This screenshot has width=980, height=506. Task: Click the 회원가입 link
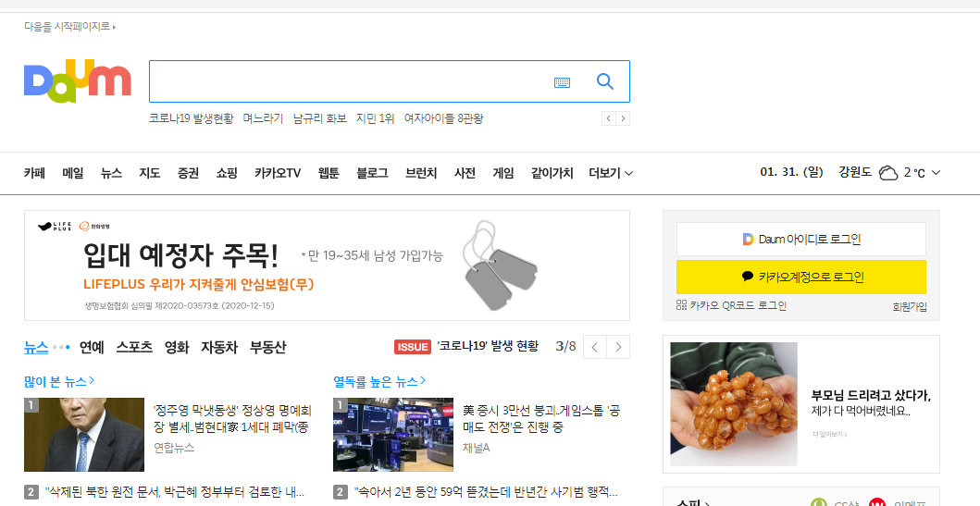coord(910,307)
